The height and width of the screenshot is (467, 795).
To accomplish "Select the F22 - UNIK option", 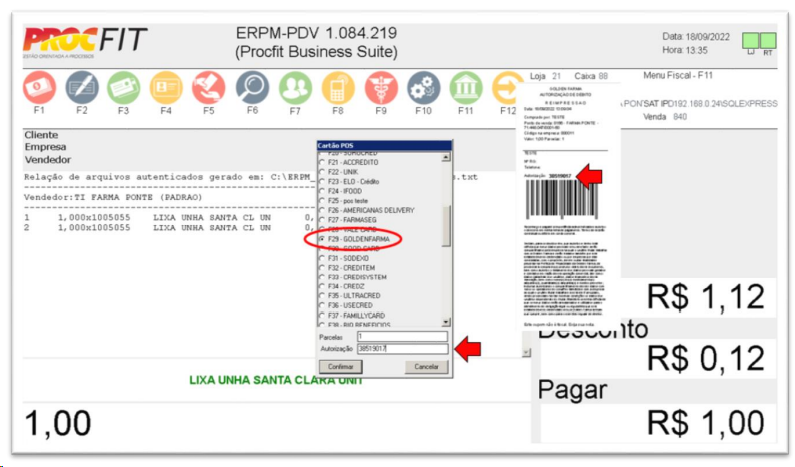I will [339, 172].
